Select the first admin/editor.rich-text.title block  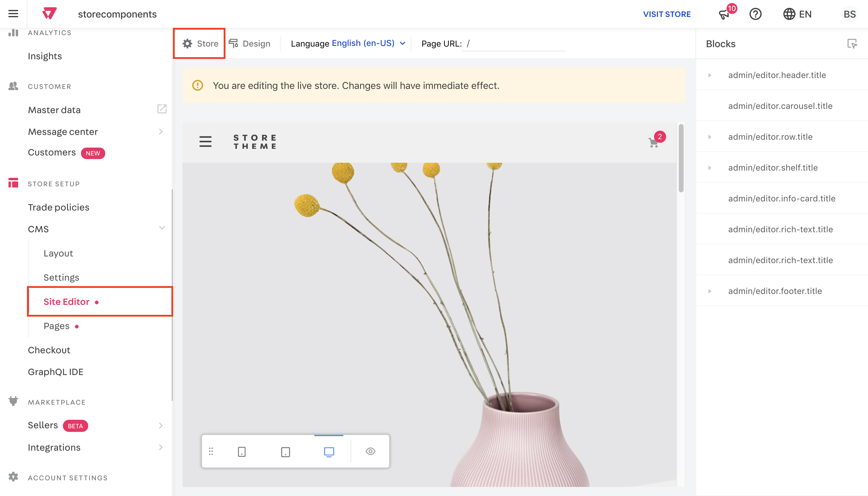point(780,230)
